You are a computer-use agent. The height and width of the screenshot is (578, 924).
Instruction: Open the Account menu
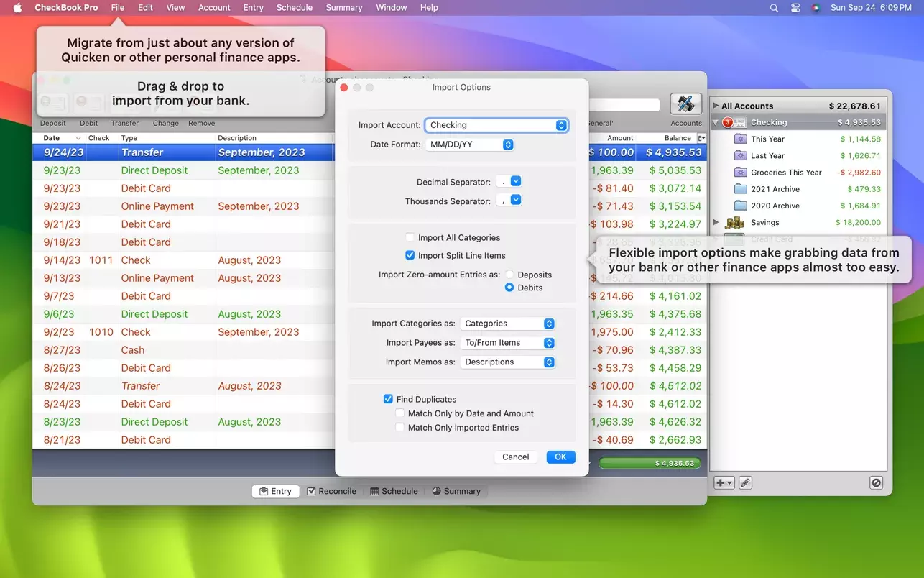point(214,7)
